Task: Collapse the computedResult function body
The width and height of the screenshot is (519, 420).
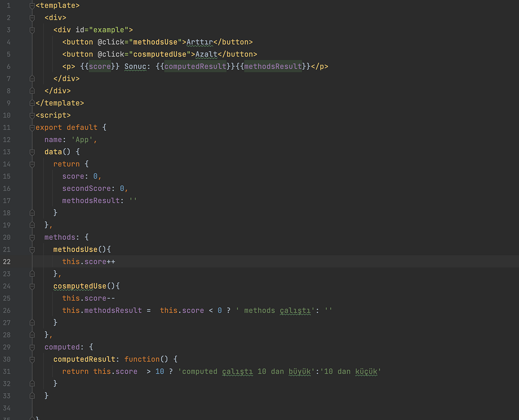Action: click(x=31, y=359)
